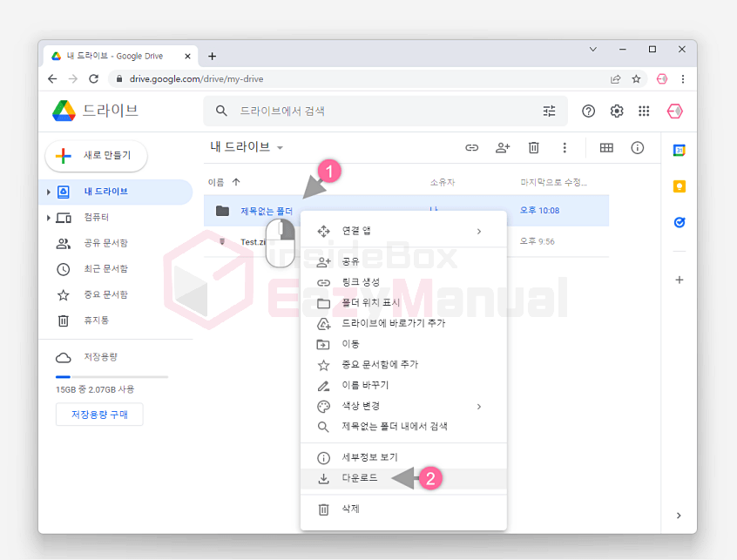Choose 이동 in context menu

pos(403,344)
